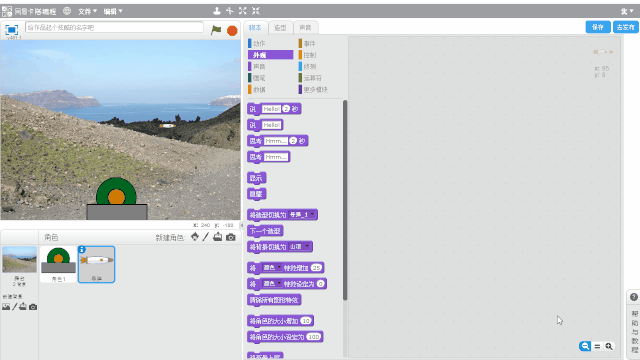Click the value 25 in change effect block

click(x=316, y=268)
